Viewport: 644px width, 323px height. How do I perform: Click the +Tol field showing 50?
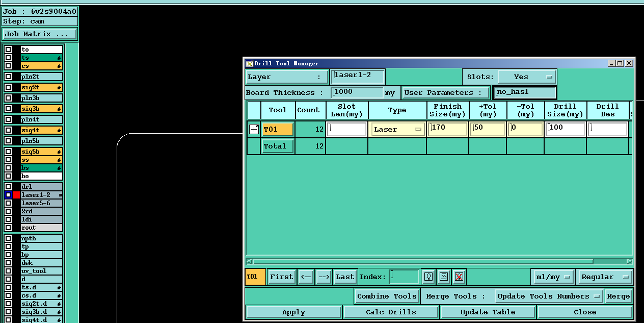[488, 130]
